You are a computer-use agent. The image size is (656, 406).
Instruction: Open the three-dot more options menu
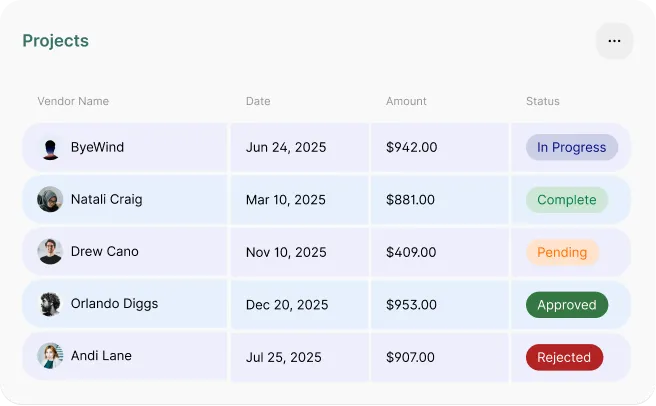click(x=614, y=41)
